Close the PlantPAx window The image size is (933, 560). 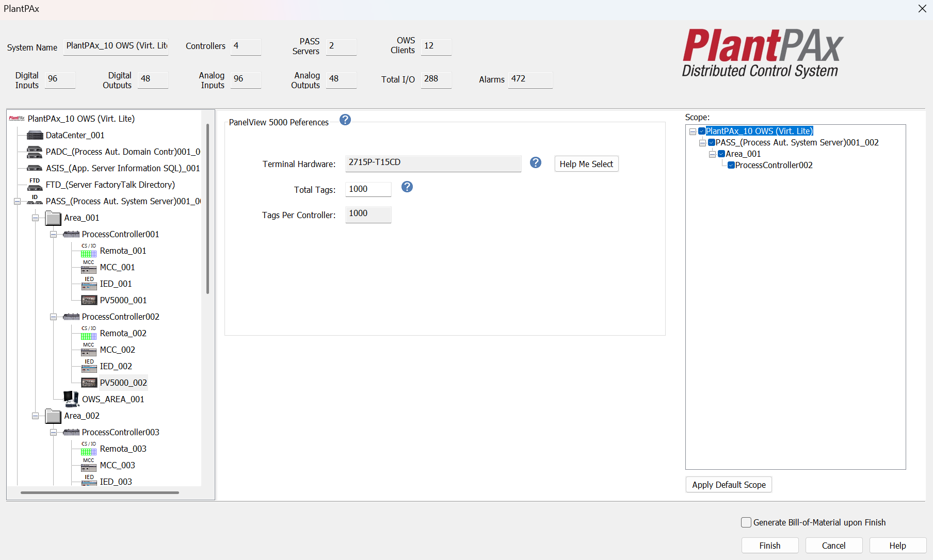click(x=922, y=9)
